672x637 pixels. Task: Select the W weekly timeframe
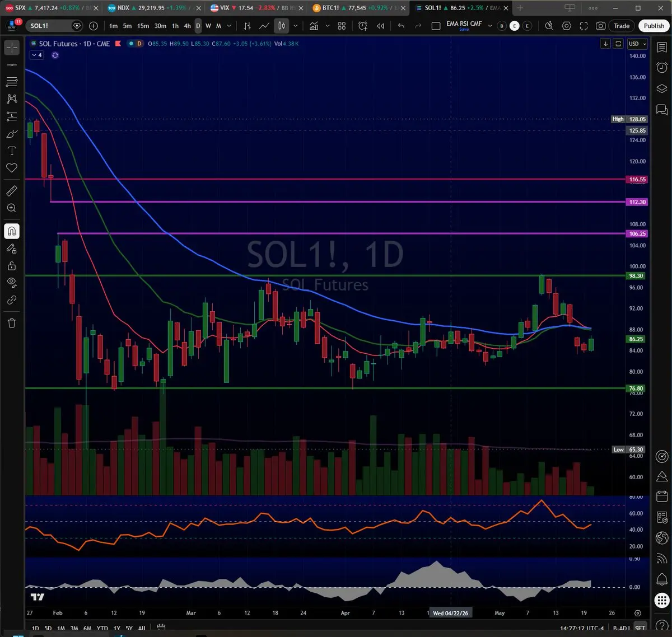(x=208, y=26)
